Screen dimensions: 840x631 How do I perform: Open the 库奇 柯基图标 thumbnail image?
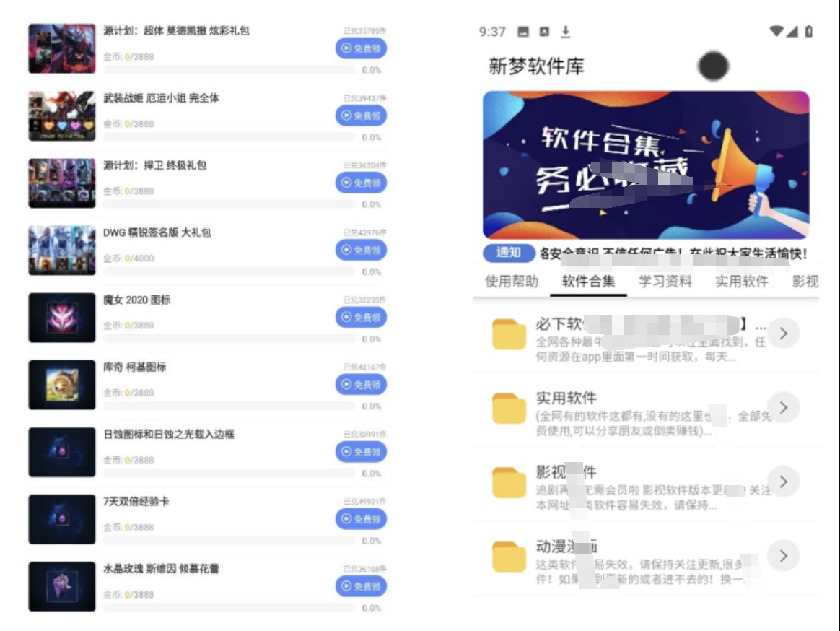click(x=61, y=384)
